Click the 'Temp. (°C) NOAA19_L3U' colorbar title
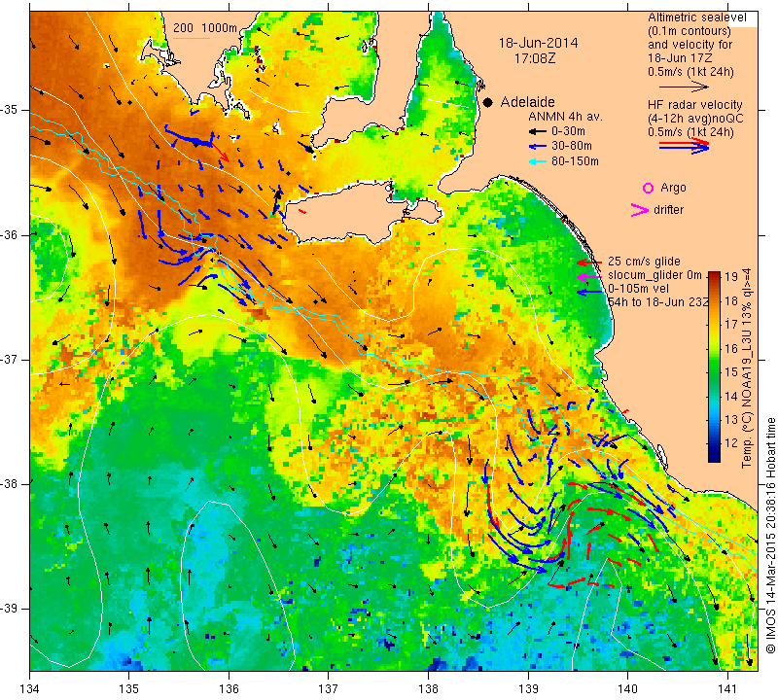The image size is (778, 700). coord(746,368)
